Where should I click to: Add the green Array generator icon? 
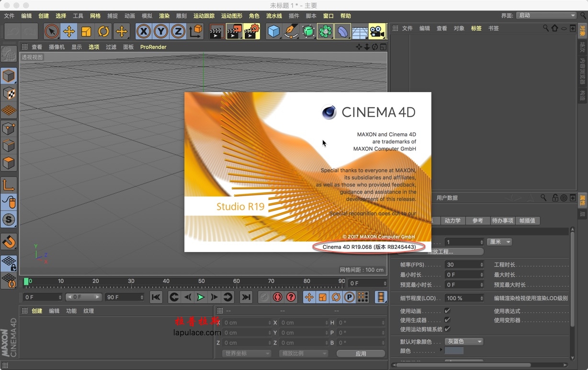click(x=325, y=32)
